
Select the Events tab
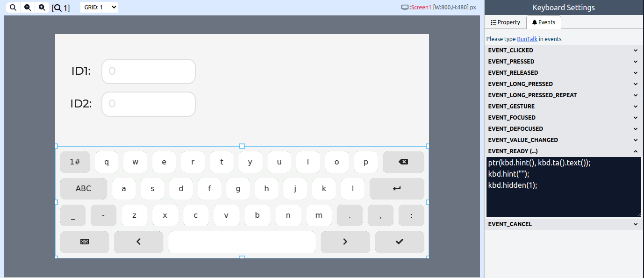click(x=544, y=22)
